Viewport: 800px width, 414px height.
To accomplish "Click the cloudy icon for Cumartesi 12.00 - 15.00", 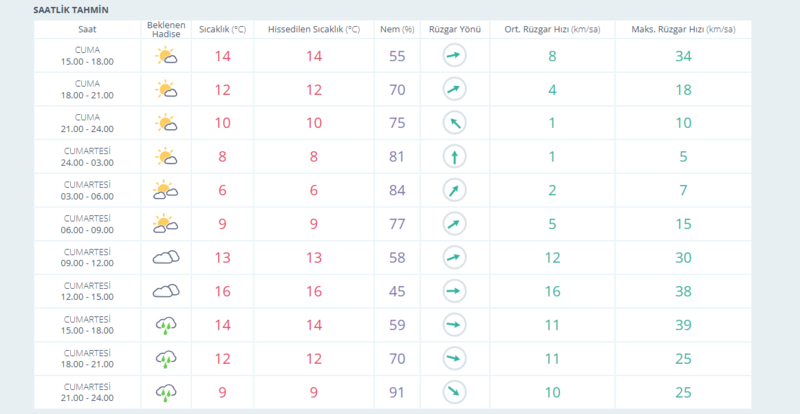I will click(166, 291).
